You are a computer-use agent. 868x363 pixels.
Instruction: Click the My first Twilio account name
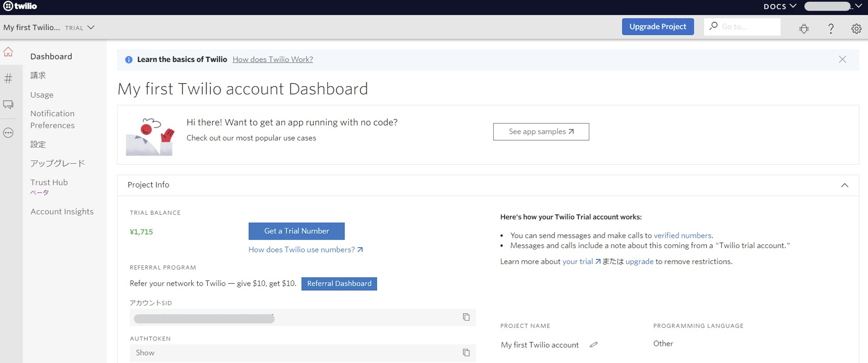point(540,345)
